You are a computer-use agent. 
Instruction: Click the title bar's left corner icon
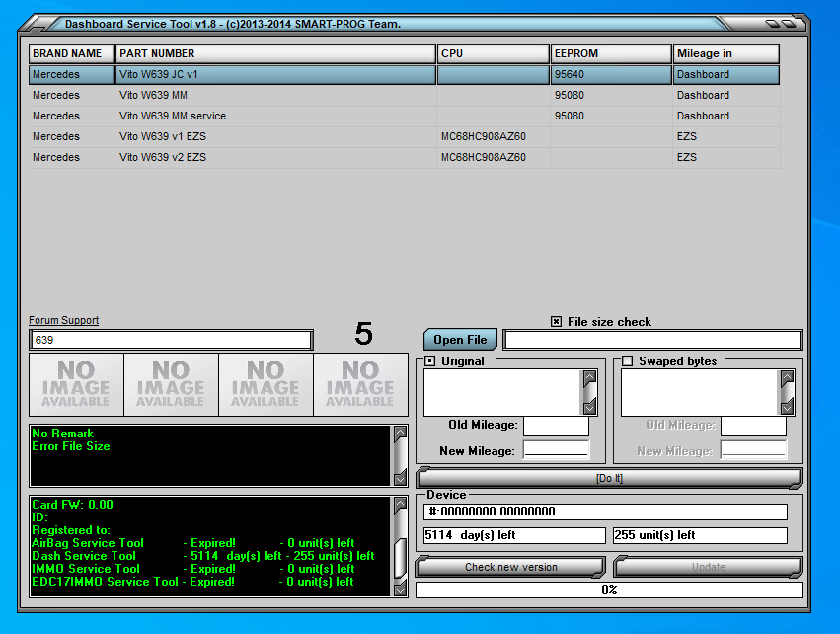point(38,24)
